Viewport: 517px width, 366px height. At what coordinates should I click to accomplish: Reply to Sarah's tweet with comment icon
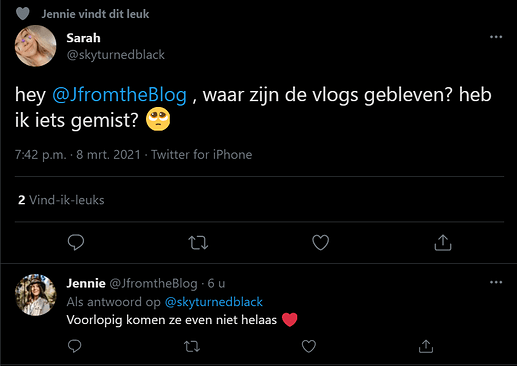coord(76,242)
